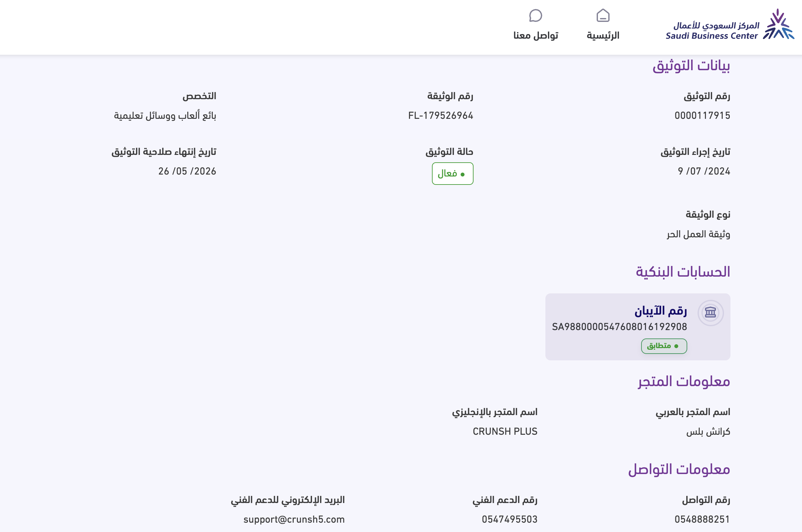Click the بيانات التوثيق section heading

point(691,65)
